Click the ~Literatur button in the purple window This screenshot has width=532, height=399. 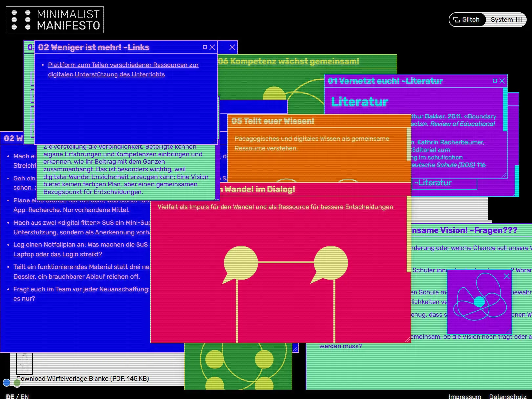click(444, 183)
